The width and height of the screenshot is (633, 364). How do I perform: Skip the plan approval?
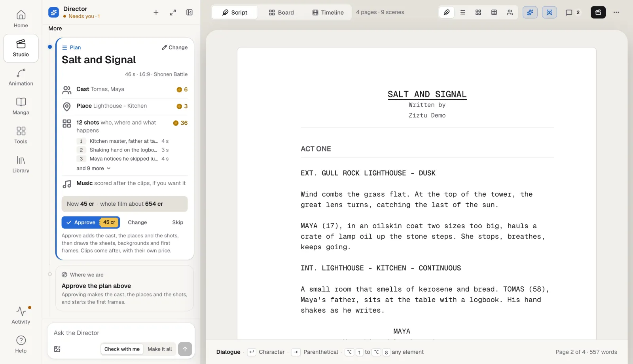click(x=178, y=222)
